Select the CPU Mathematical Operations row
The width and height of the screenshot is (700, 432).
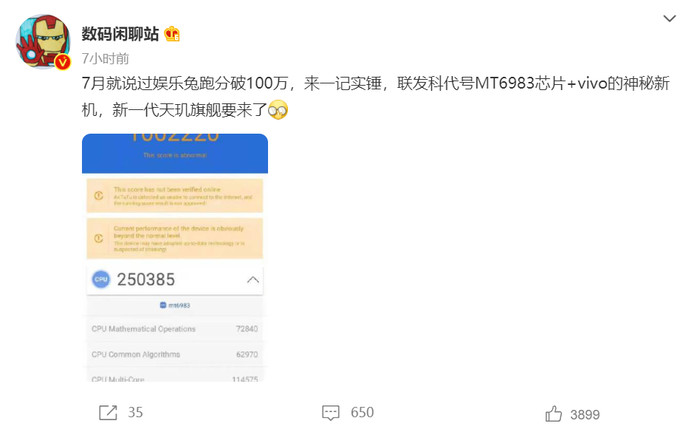pyautogui.click(x=175, y=329)
